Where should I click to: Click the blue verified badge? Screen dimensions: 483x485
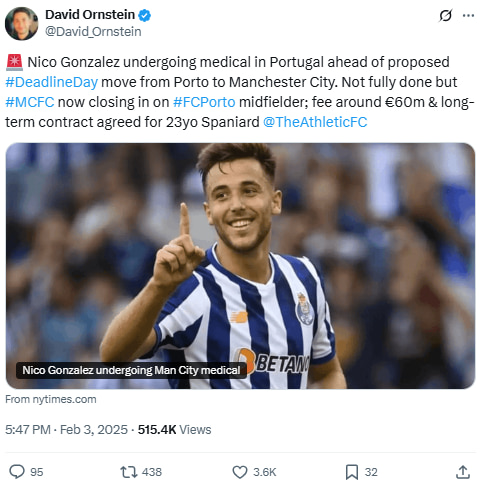click(x=144, y=15)
